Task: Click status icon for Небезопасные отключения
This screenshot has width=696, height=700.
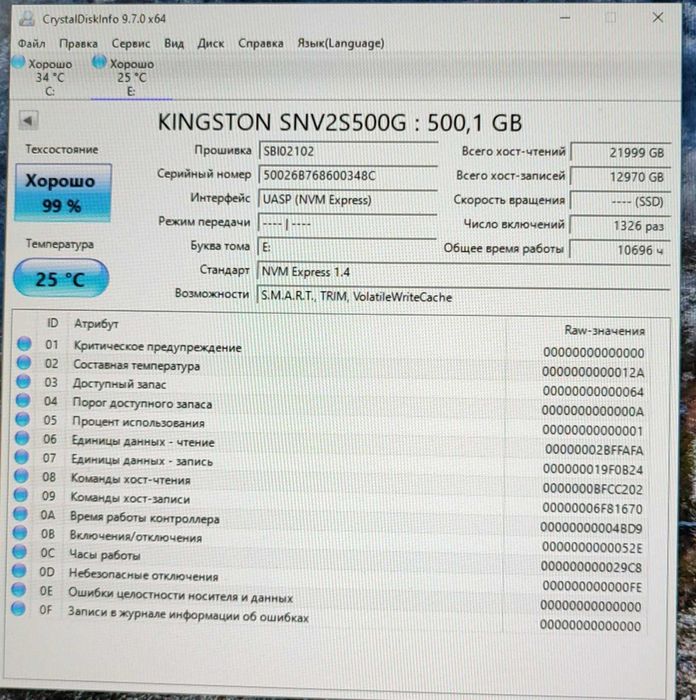Action: point(19,571)
